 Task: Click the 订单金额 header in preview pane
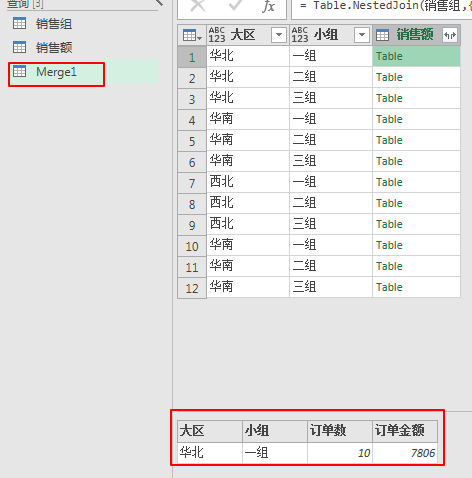(405, 431)
